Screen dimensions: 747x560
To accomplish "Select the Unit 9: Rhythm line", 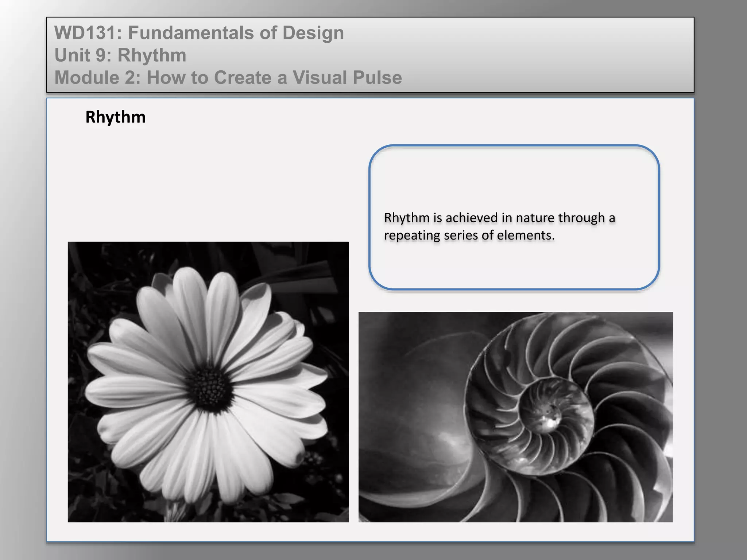I will [x=120, y=55].
